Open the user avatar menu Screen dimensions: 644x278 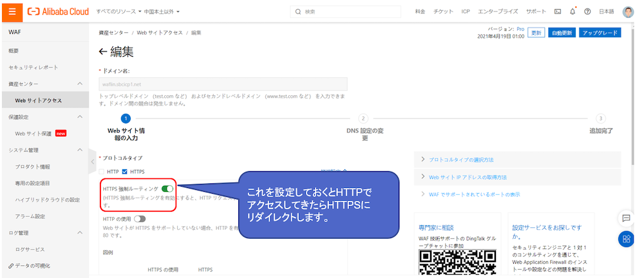(628, 12)
